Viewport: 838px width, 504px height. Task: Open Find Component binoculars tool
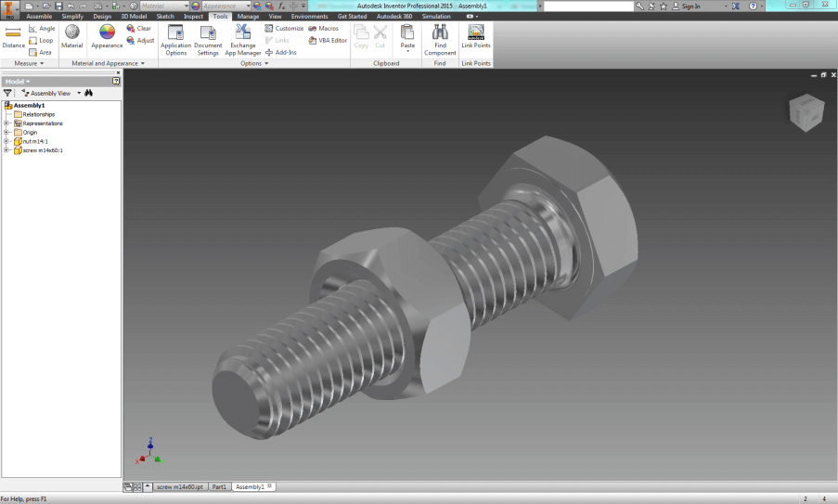click(x=440, y=40)
